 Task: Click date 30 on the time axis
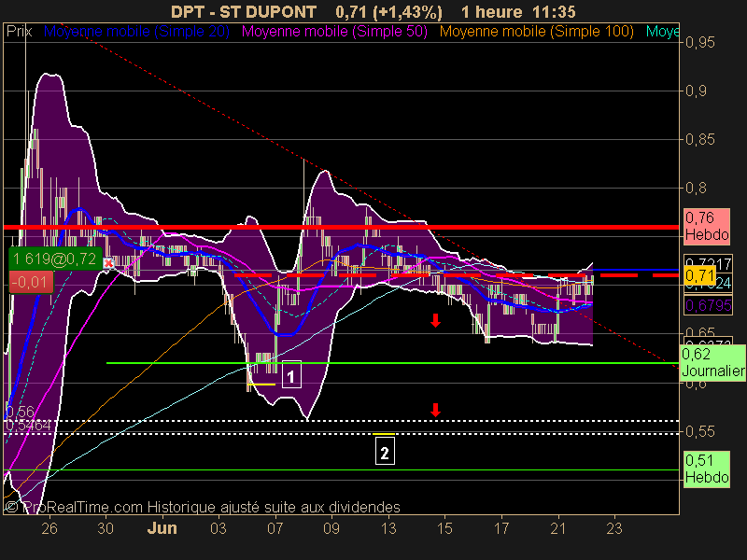coord(106,528)
